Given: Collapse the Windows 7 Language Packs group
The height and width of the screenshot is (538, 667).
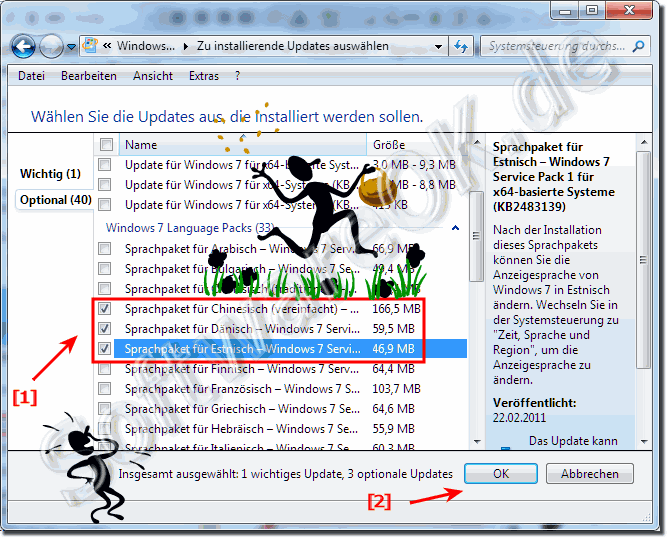Looking at the screenshot, I should tap(455, 228).
